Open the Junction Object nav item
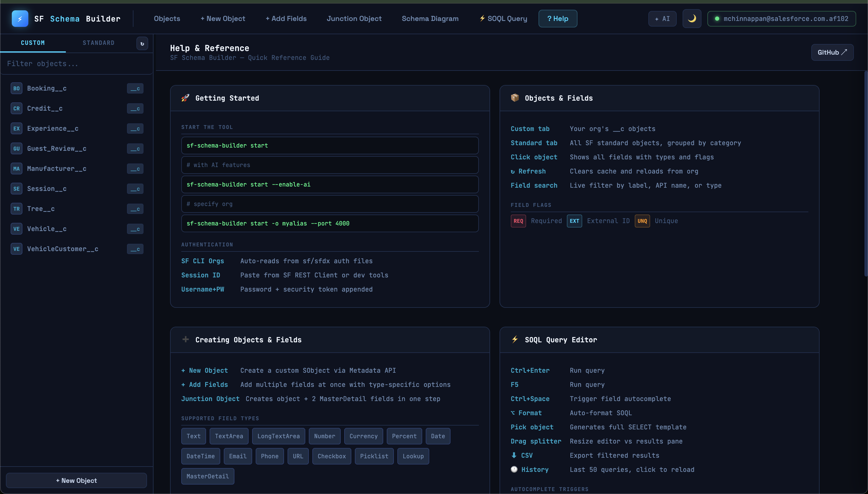The image size is (868, 494). click(x=354, y=19)
